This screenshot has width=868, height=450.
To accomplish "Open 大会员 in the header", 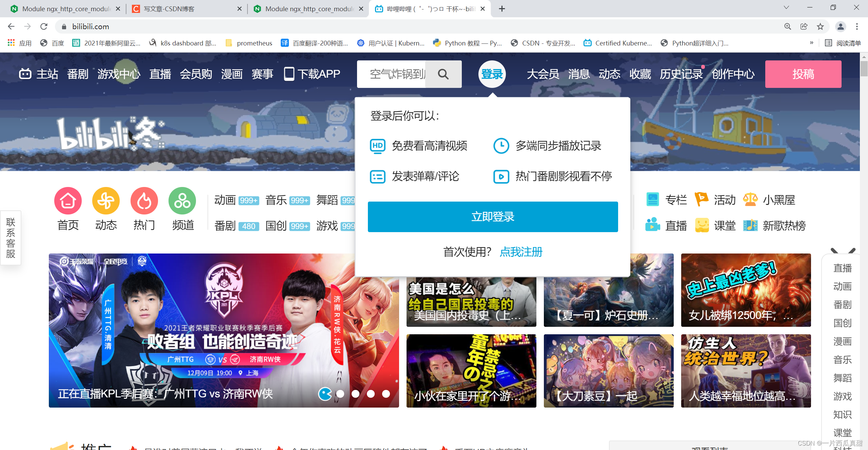I will click(x=543, y=74).
